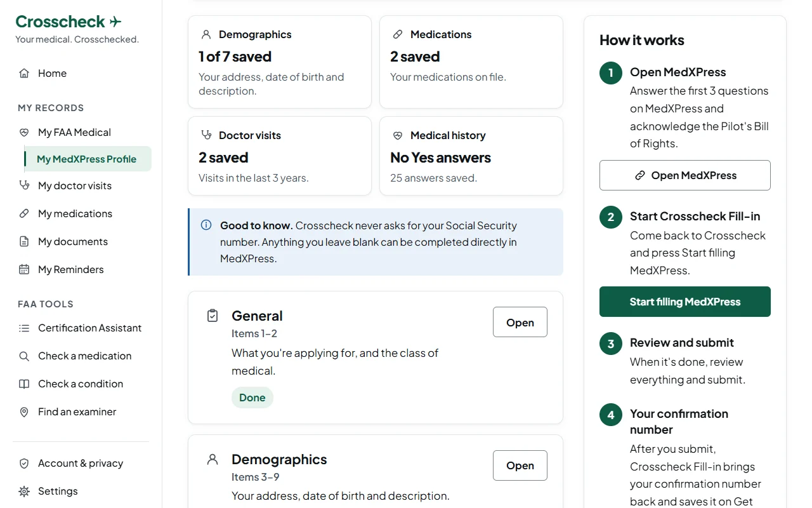Viewport: 812px width, 508px height.
Task: Click the info icon in Good to know banner
Action: click(206, 225)
